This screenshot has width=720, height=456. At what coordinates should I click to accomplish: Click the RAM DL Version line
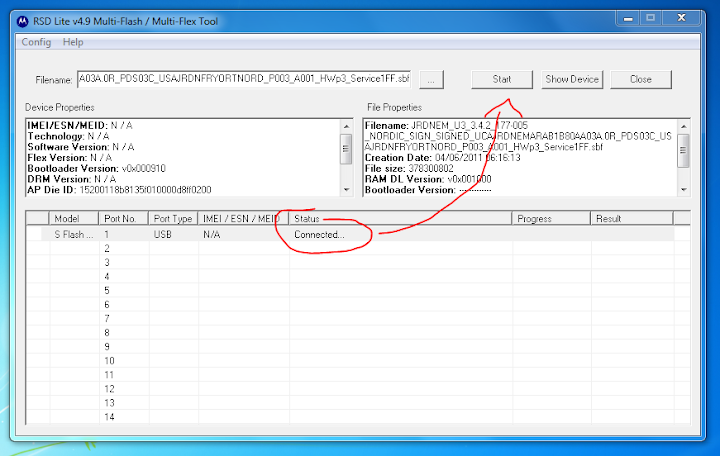(x=428, y=179)
